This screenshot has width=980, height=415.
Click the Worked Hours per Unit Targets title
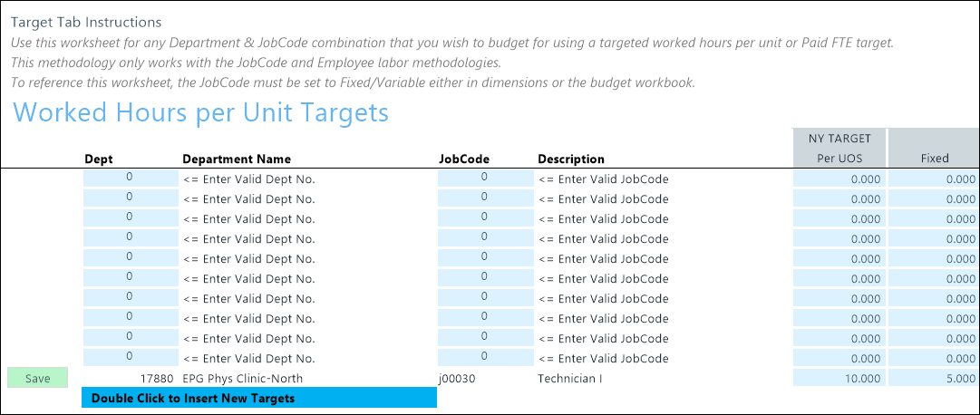[200, 112]
